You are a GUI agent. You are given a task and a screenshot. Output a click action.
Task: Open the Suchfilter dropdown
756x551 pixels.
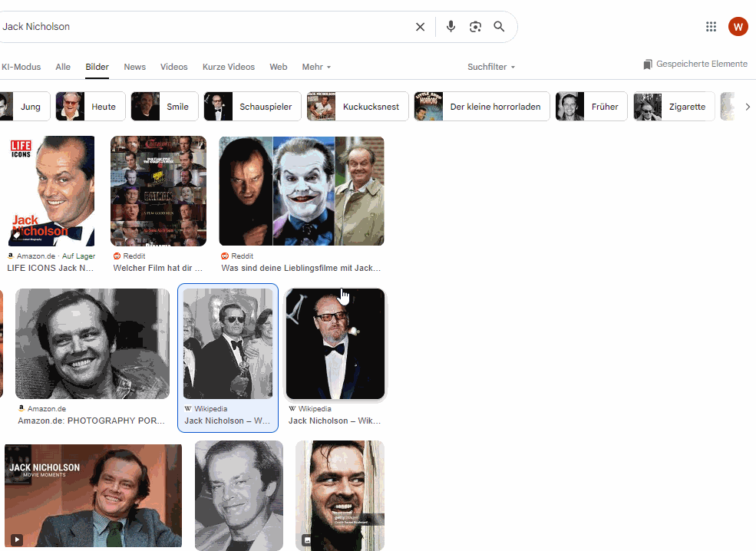pyautogui.click(x=491, y=67)
